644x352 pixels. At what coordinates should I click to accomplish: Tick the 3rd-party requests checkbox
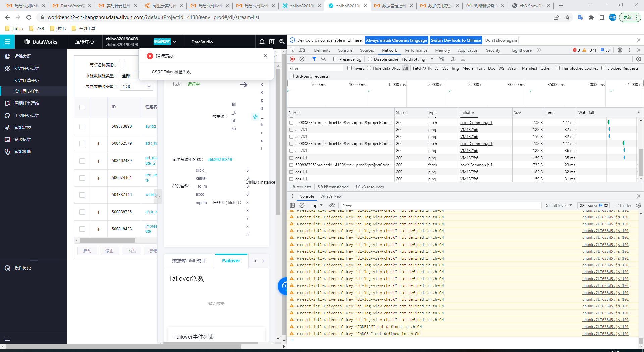(x=292, y=76)
